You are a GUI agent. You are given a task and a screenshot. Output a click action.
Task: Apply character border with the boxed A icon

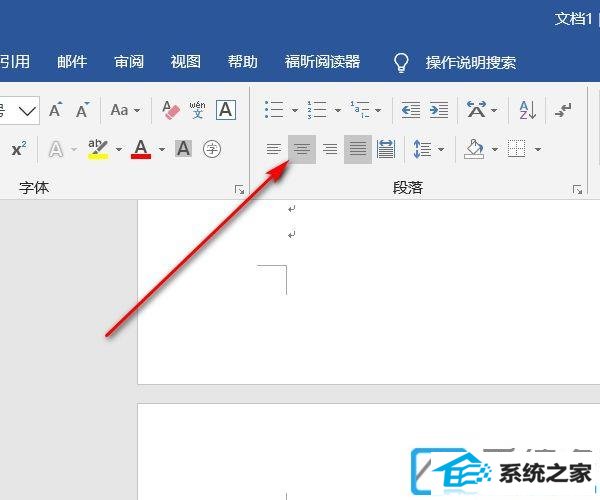(x=226, y=110)
